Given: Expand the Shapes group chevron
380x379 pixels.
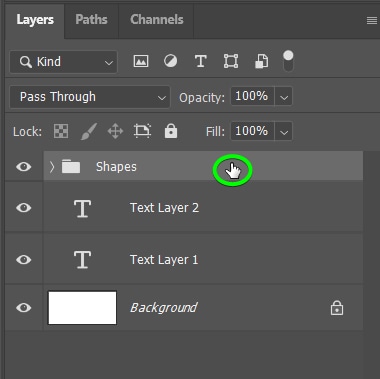Looking at the screenshot, I should [52, 167].
